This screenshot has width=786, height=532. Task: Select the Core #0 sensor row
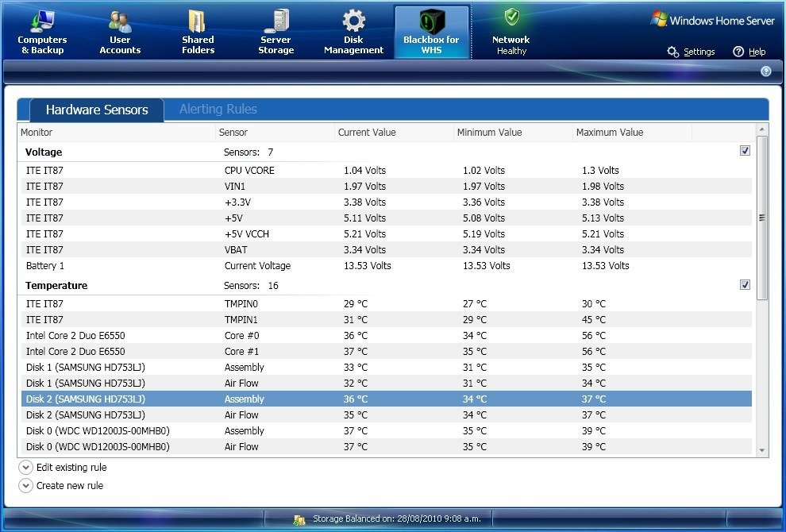(387, 335)
